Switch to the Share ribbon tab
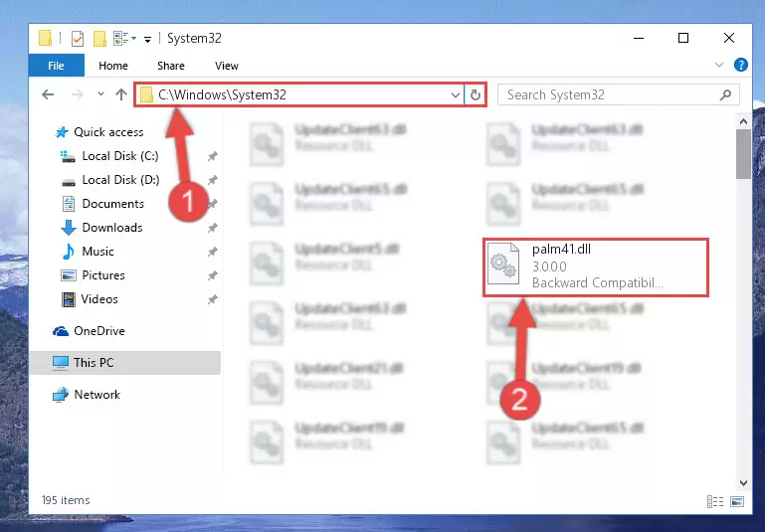Screen dimensions: 765x532 [x=171, y=66]
